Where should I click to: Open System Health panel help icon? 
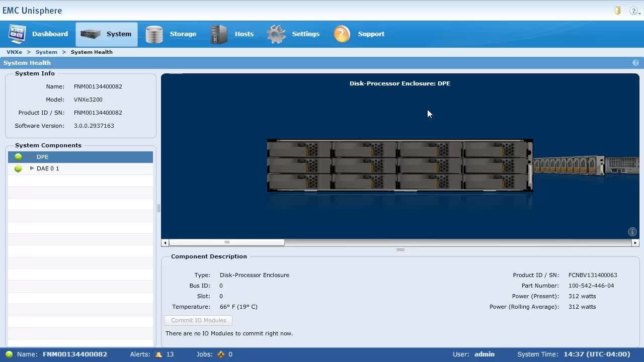point(635,63)
